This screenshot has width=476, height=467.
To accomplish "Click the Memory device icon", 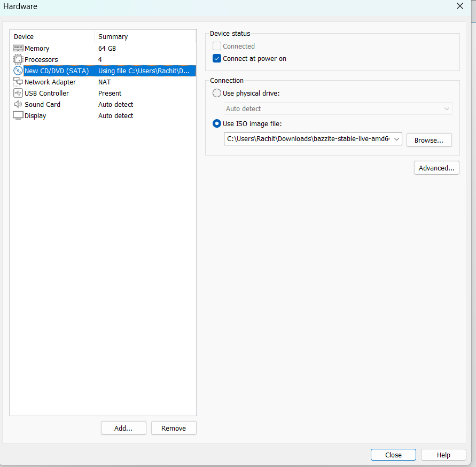I will (18, 48).
